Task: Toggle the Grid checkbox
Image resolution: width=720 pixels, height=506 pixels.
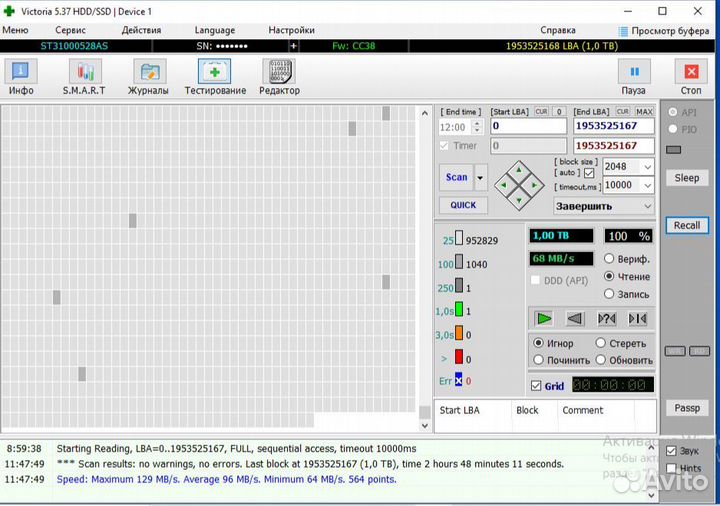Action: (536, 386)
